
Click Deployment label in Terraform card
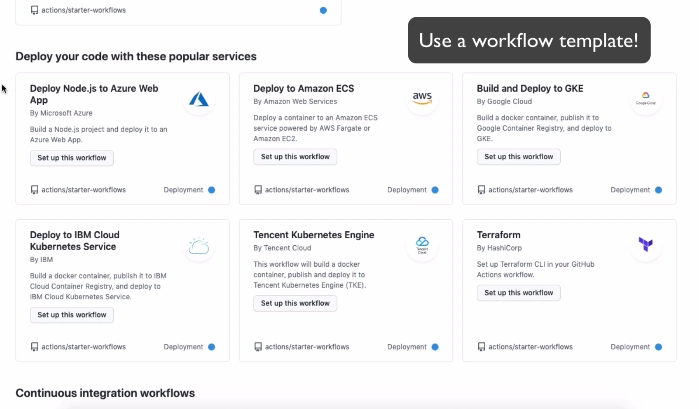[630, 347]
